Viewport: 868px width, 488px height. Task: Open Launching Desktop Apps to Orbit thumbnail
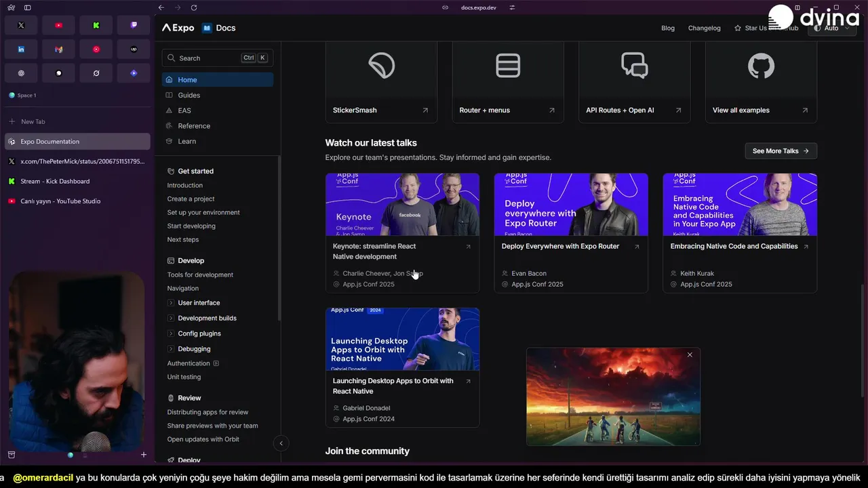click(402, 339)
